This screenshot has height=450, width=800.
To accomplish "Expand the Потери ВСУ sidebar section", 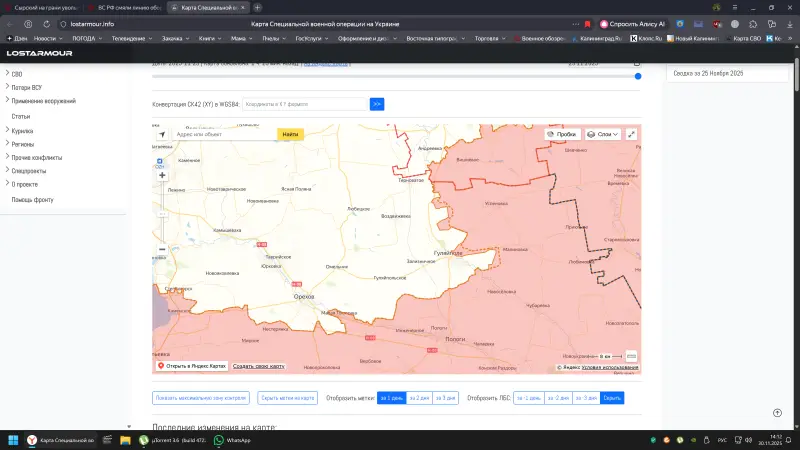I will 26,87.
